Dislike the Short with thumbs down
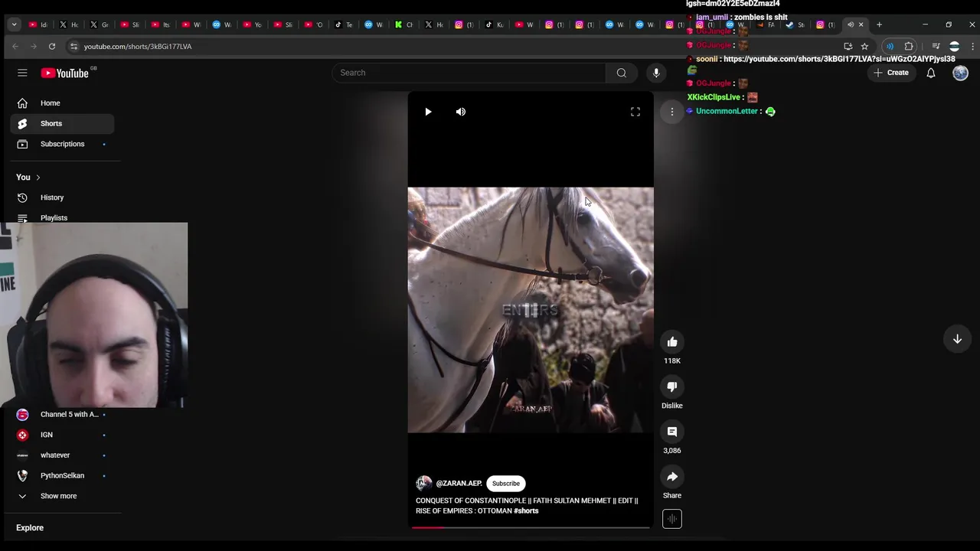The height and width of the screenshot is (551, 980). (x=672, y=387)
